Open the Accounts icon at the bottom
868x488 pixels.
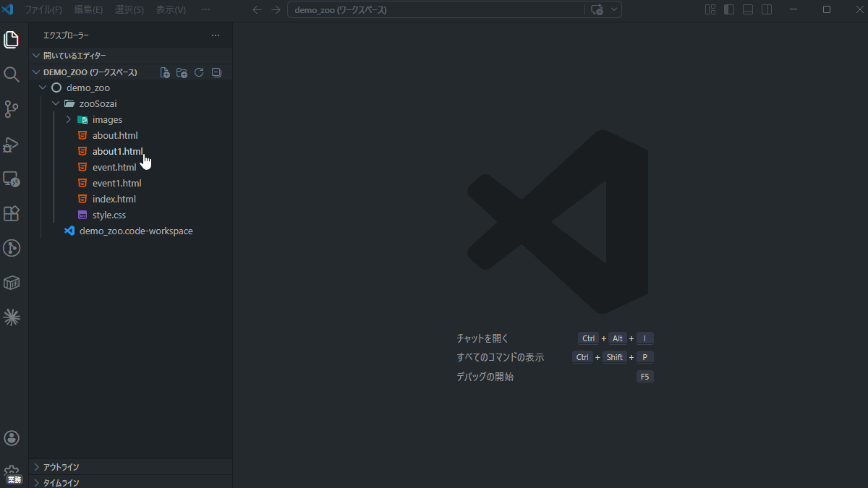[12, 437]
